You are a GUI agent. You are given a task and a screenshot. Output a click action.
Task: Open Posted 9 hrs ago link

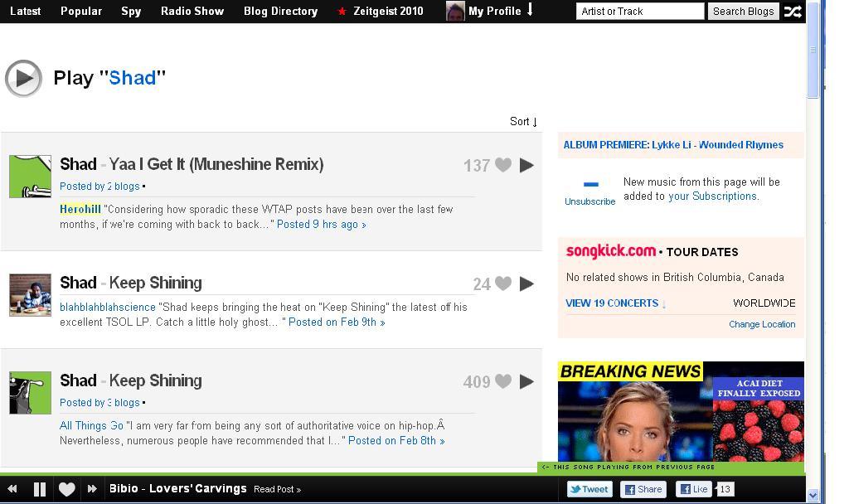coord(321,224)
